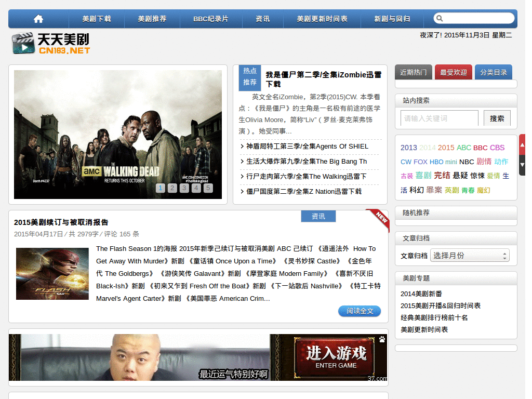Select the FOX tag
532x399 pixels.
420,162
